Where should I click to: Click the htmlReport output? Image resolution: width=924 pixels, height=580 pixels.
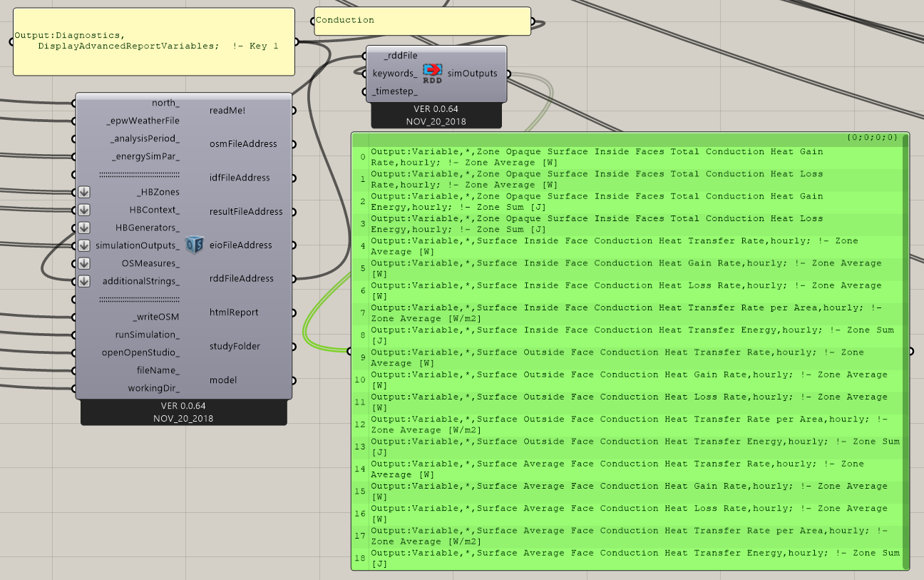click(x=234, y=312)
